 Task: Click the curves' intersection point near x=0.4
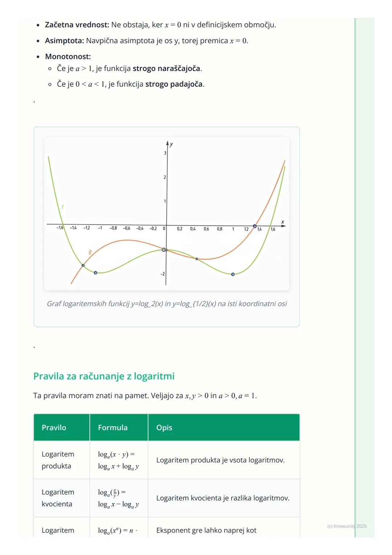tap(197, 259)
